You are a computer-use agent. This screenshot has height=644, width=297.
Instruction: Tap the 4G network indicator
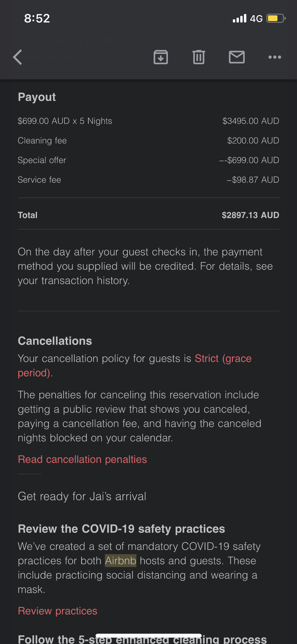pyautogui.click(x=256, y=19)
